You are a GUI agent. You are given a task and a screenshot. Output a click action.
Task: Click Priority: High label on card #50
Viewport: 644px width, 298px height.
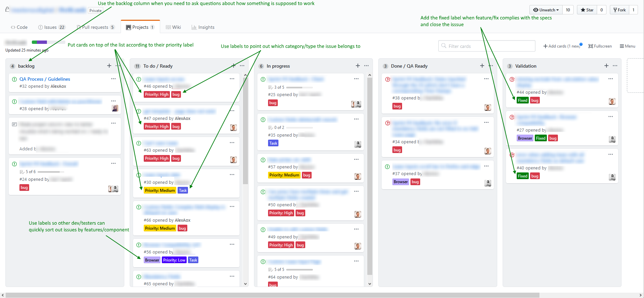[281, 213]
